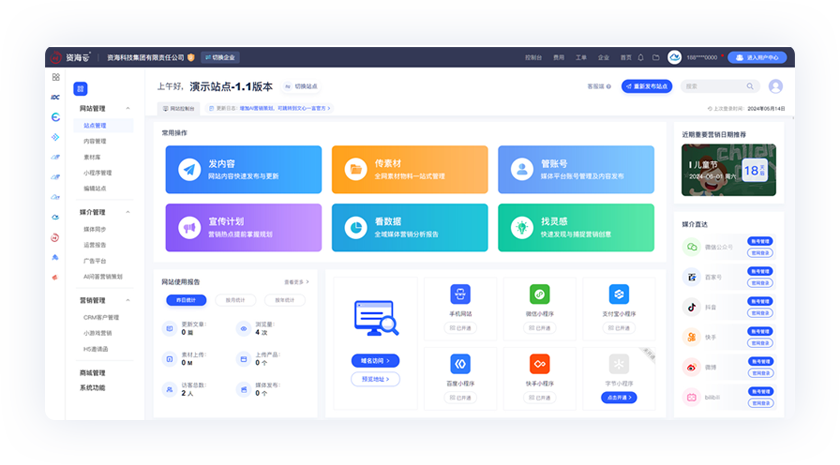Select the 昨日统计 statistics toggle
Image resolution: width=840 pixels, height=465 pixels.
(x=185, y=299)
